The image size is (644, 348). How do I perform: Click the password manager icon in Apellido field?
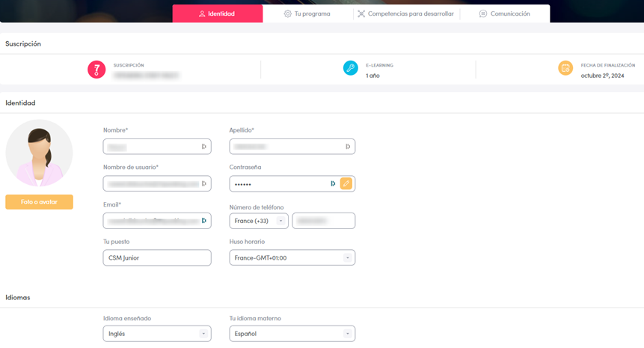[x=348, y=147]
